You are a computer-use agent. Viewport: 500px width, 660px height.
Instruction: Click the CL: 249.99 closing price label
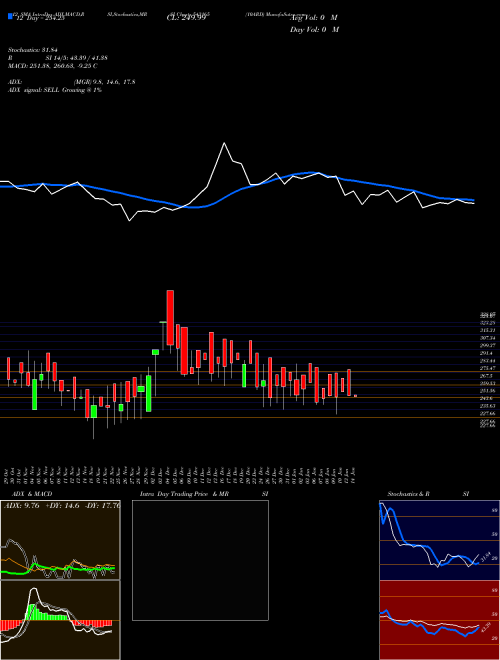point(186,18)
